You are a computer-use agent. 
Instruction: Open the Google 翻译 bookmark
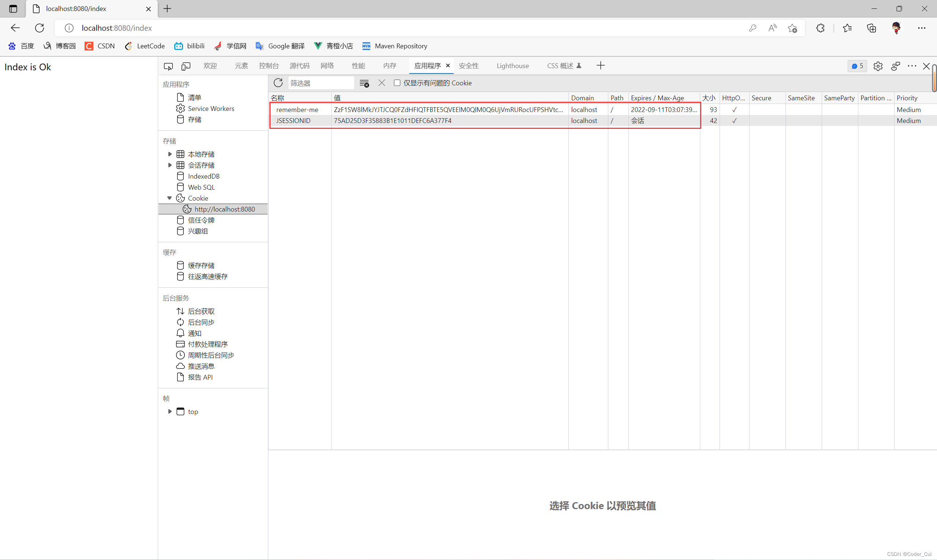(x=280, y=46)
